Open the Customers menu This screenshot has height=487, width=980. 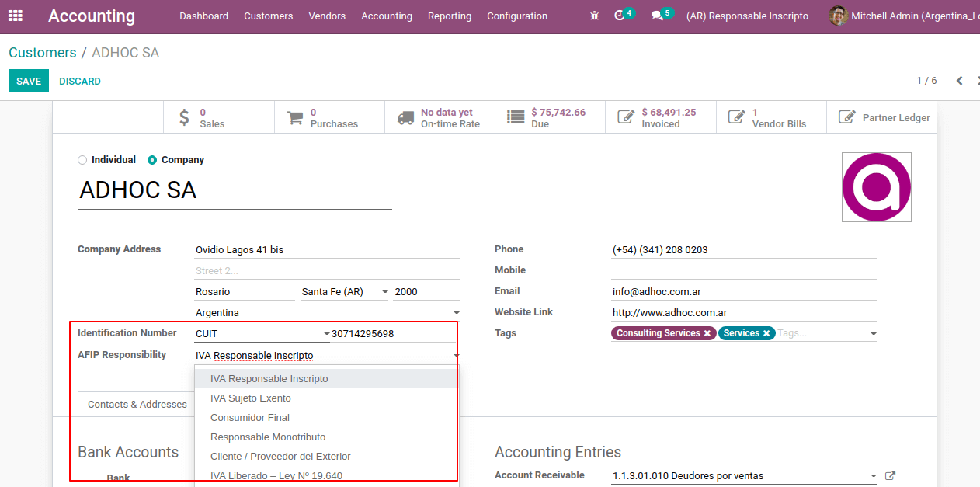coord(269,16)
